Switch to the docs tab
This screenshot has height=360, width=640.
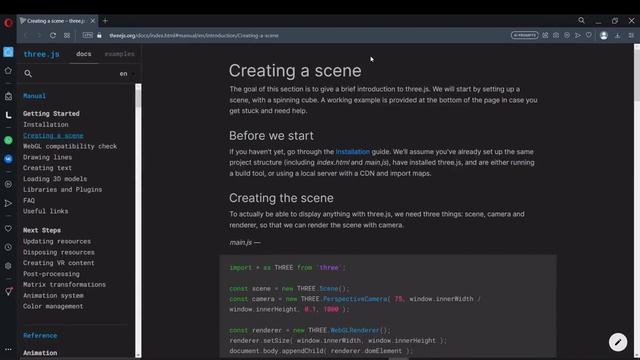click(x=84, y=54)
